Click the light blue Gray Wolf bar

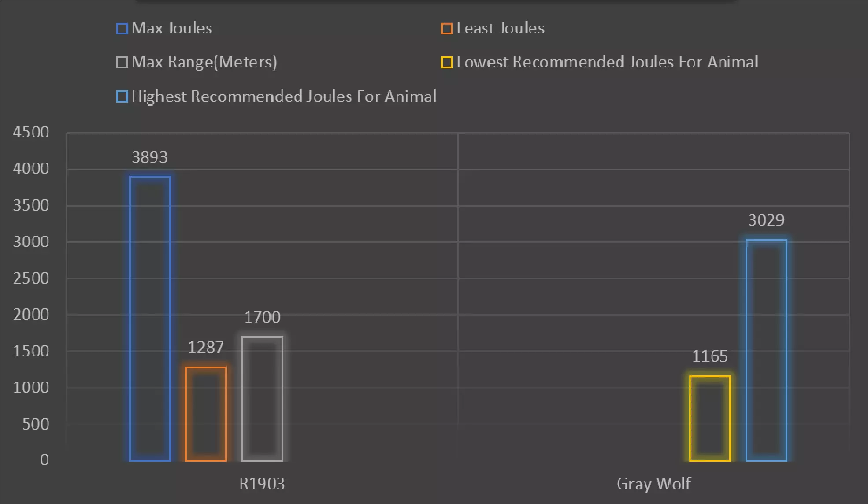pyautogui.click(x=766, y=350)
